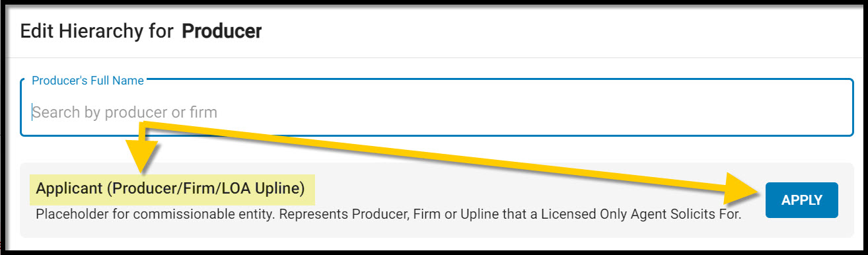Click the 'Producer's Full Name' field label
The image size is (868, 255).
(x=88, y=81)
